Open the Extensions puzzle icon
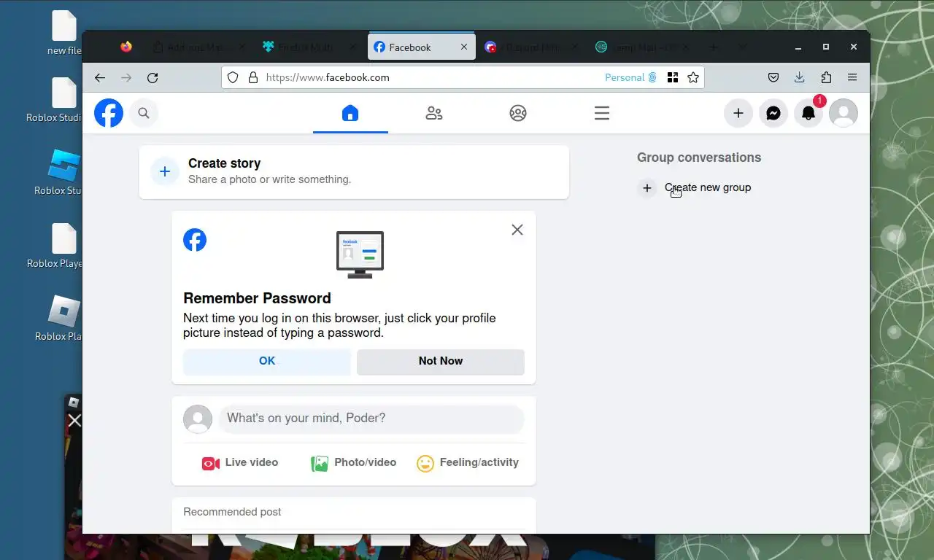Image resolution: width=934 pixels, height=560 pixels. coord(826,77)
